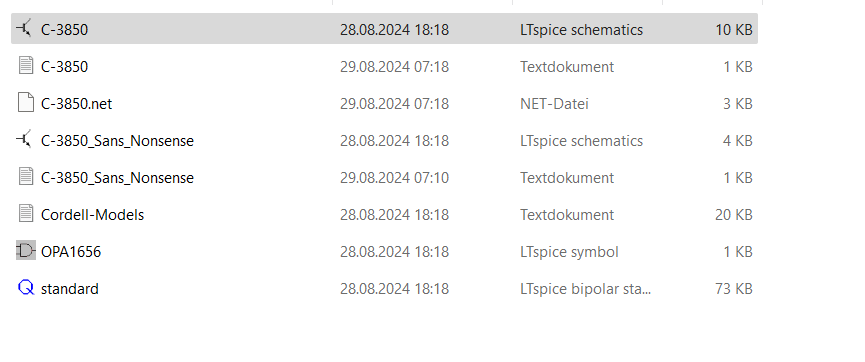Click the Cordell-Models text file icon

click(26, 214)
